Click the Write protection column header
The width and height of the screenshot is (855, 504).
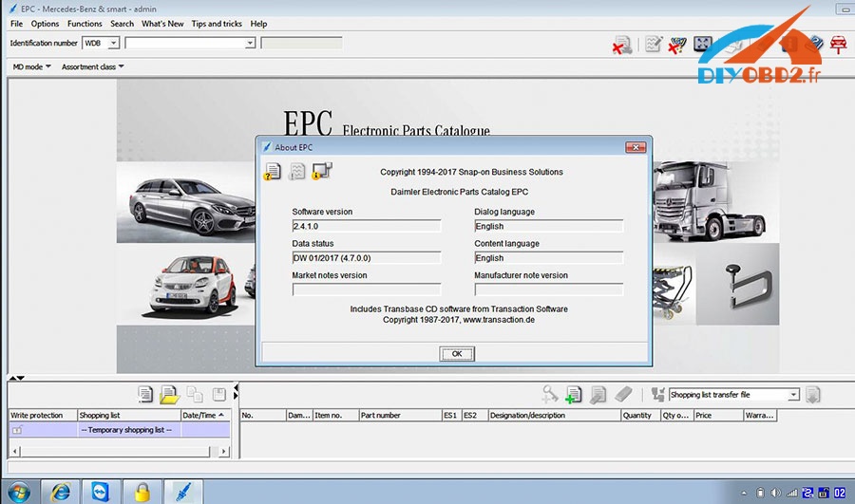click(x=43, y=415)
